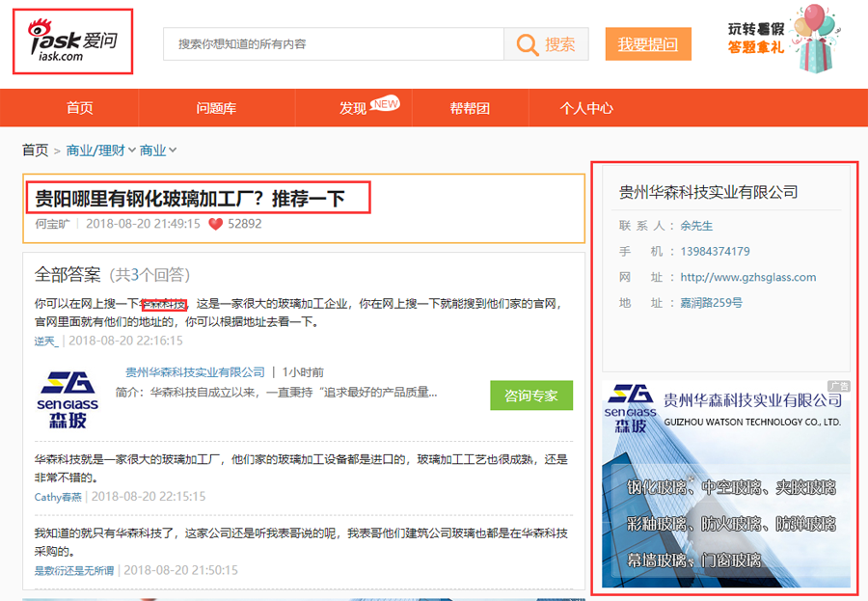
Task: Click the 咨询专家 green button
Action: pyautogui.click(x=531, y=396)
